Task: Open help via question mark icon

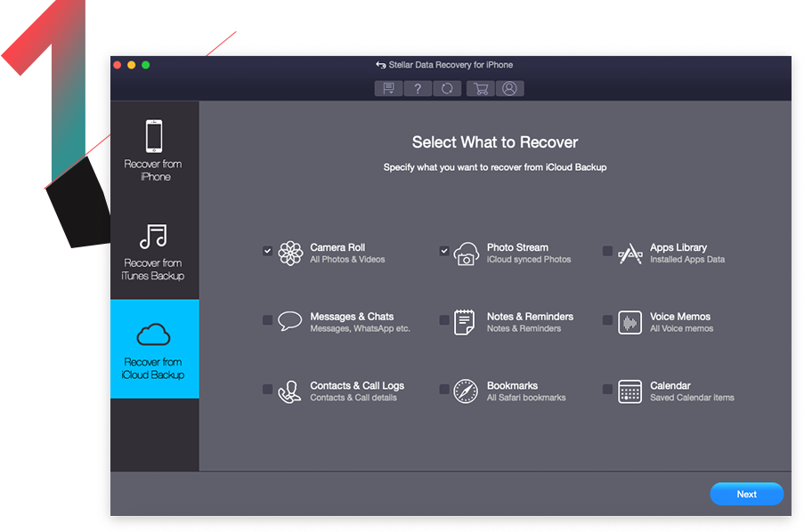Action: (418, 88)
